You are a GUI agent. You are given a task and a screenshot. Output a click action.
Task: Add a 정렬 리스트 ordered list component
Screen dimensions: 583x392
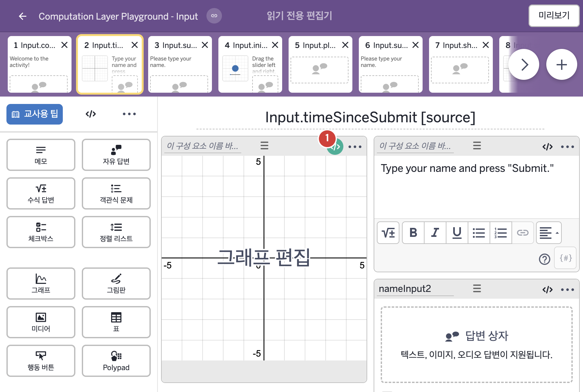pos(116,232)
